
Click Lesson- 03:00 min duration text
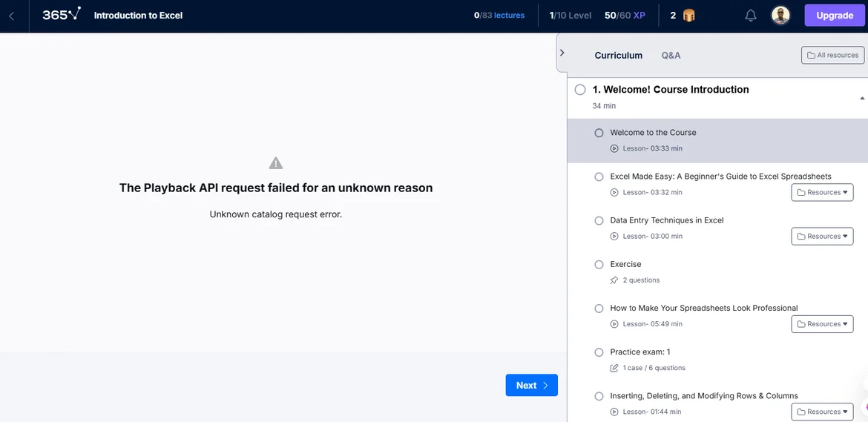pyautogui.click(x=653, y=236)
